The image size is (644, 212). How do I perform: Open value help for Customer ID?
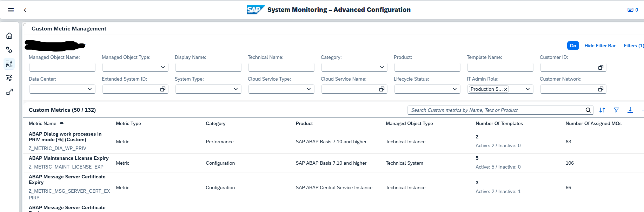(x=600, y=67)
